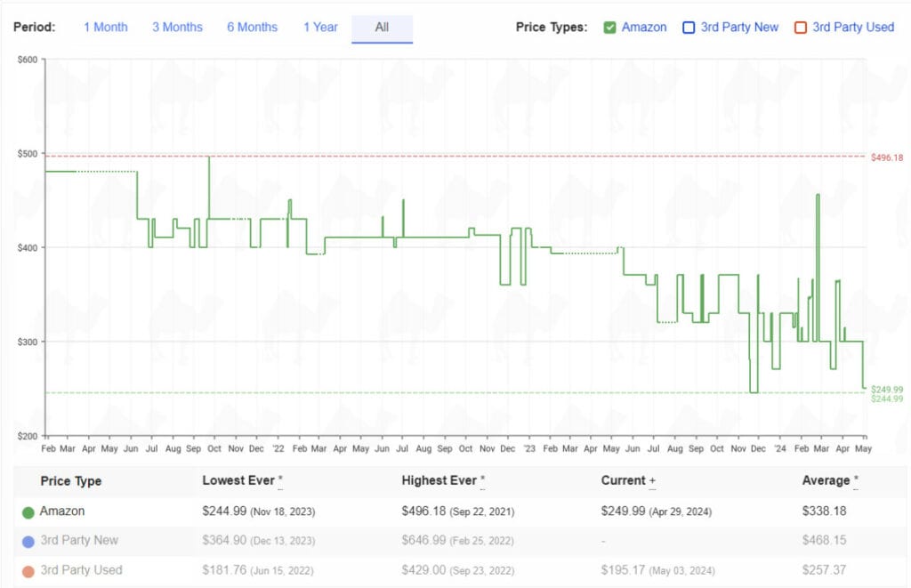Click the asterisk next to Highest Ever
The image size is (911, 588).
point(482,481)
